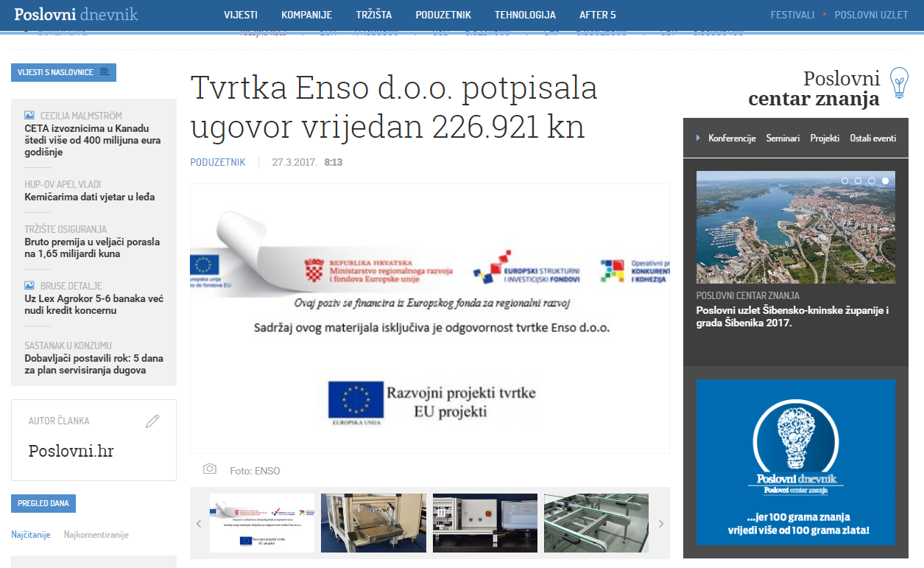
Task: Open the CETA izvoznicima u Kanadu article
Action: coord(93,140)
